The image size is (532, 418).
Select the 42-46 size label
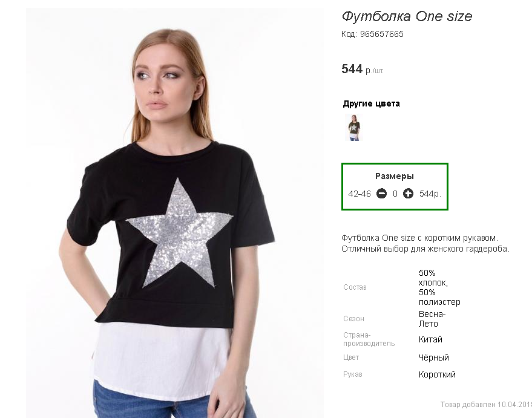360,194
